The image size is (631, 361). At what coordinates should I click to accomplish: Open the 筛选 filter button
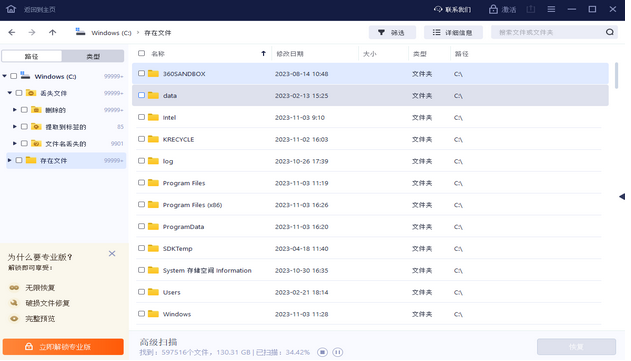point(392,33)
